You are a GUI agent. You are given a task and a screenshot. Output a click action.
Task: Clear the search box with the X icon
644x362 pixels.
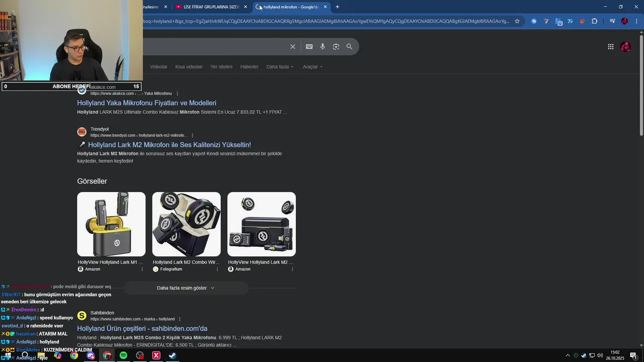tap(293, 47)
